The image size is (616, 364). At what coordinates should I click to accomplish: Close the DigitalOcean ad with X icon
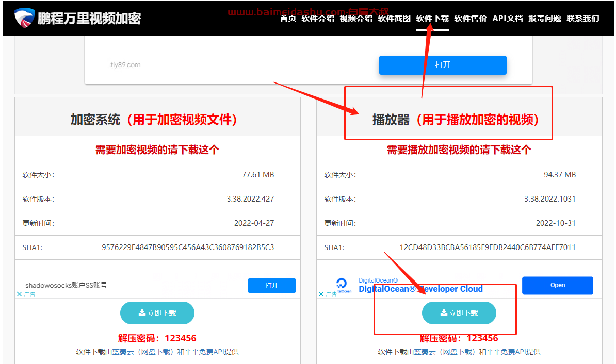coord(321,294)
